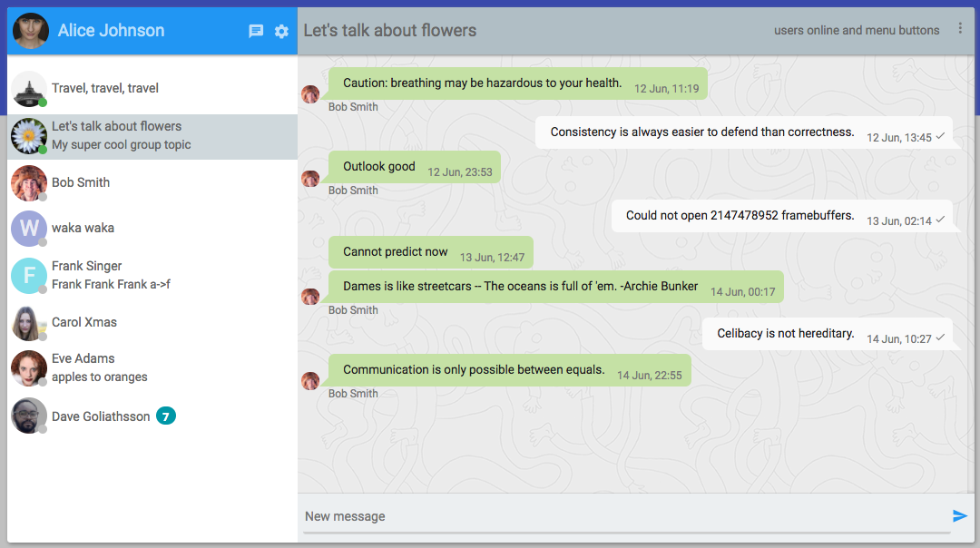Click apples to oranges status text
The image size is (980, 548).
coord(100,377)
